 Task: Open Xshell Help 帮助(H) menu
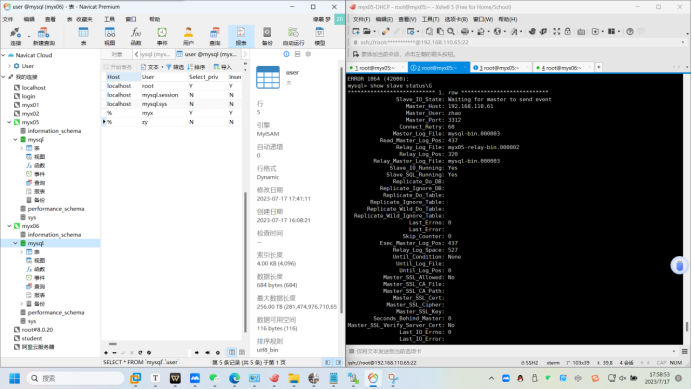pyautogui.click(x=508, y=19)
